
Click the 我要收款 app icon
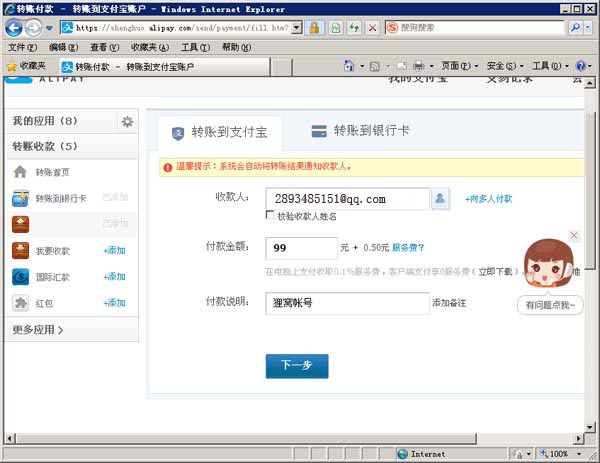point(20,251)
